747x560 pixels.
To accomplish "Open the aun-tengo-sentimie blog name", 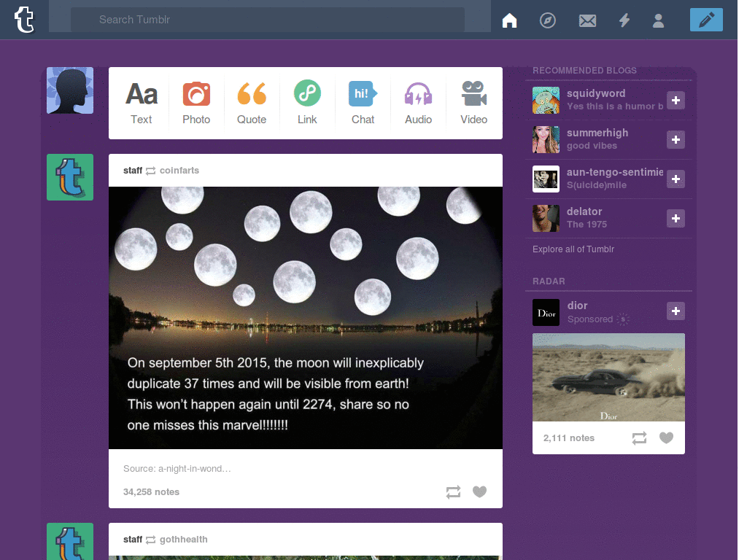I will (614, 172).
